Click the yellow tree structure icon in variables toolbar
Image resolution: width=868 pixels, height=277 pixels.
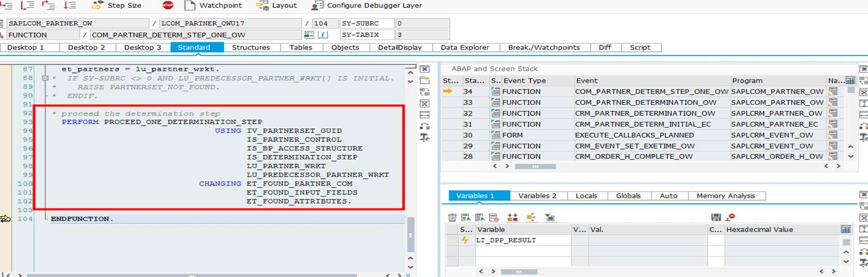click(531, 217)
